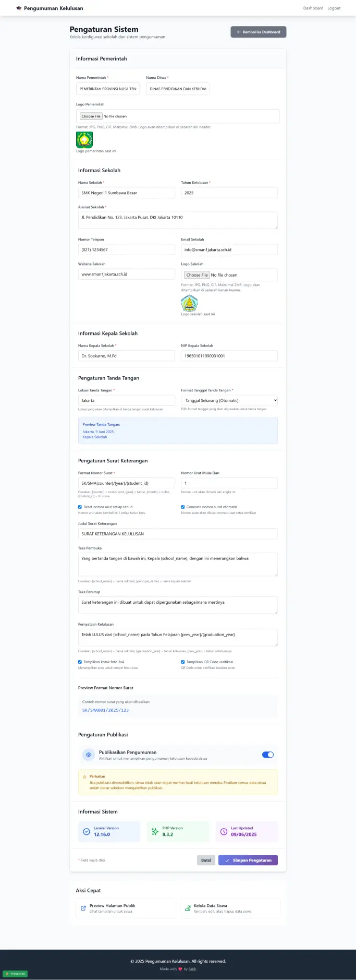Choose a file for Logo Sekolah
Screen dimensions: 356x980
tap(197, 275)
